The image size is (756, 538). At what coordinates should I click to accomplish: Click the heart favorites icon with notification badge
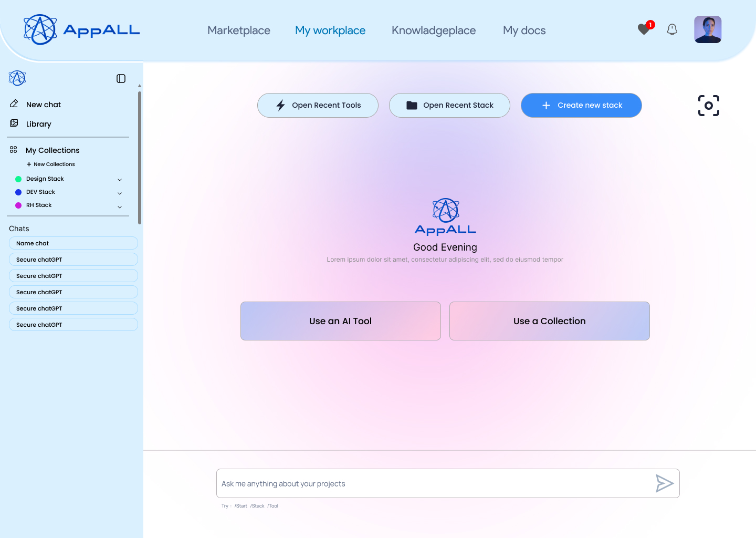[x=644, y=29]
